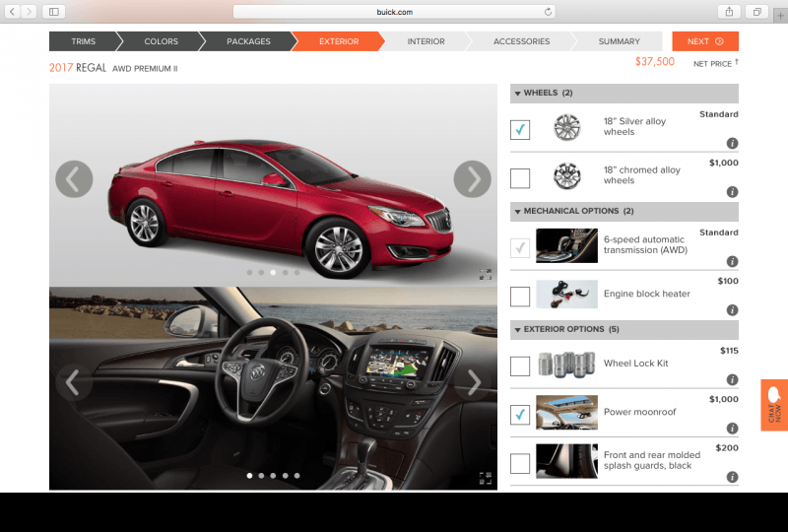
Task: Open info for Power moonroof
Action: point(732,429)
